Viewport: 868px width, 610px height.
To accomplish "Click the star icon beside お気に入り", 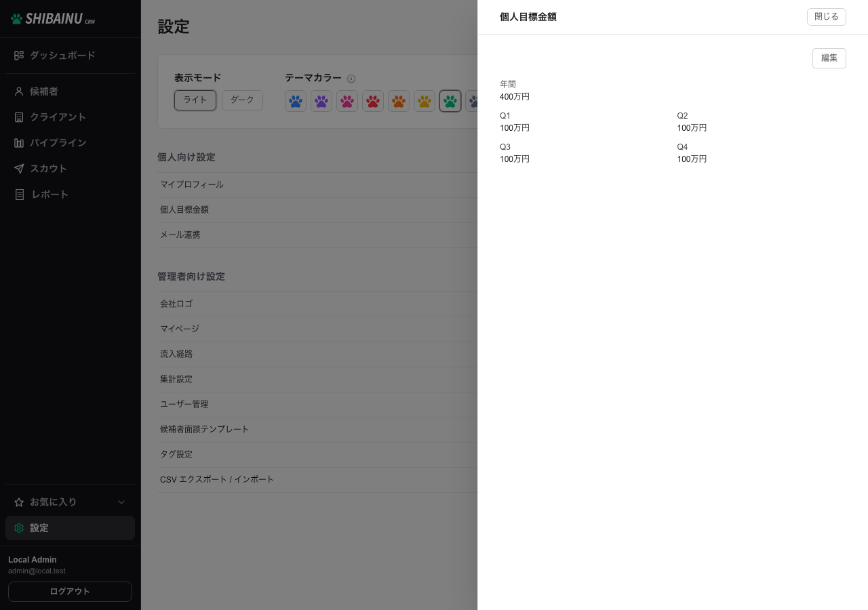I will (19, 502).
